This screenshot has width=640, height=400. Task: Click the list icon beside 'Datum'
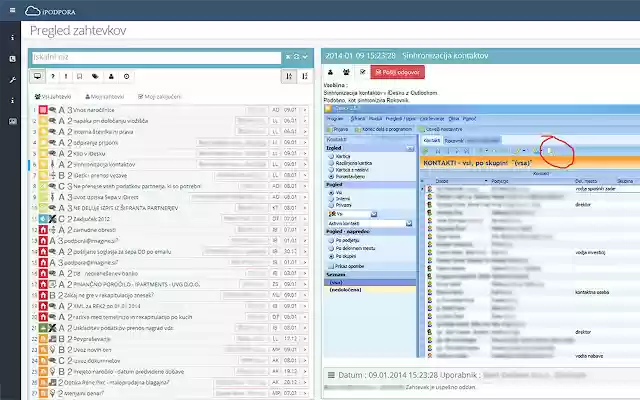(x=331, y=375)
